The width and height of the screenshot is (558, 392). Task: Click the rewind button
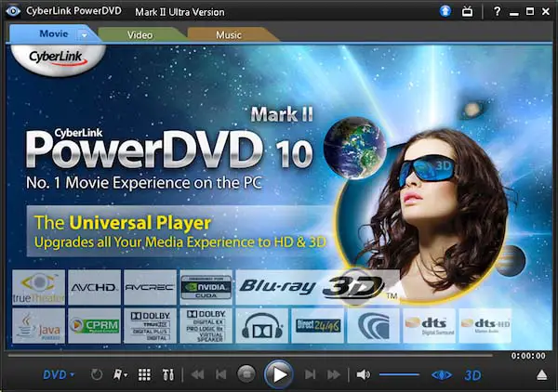click(x=197, y=374)
